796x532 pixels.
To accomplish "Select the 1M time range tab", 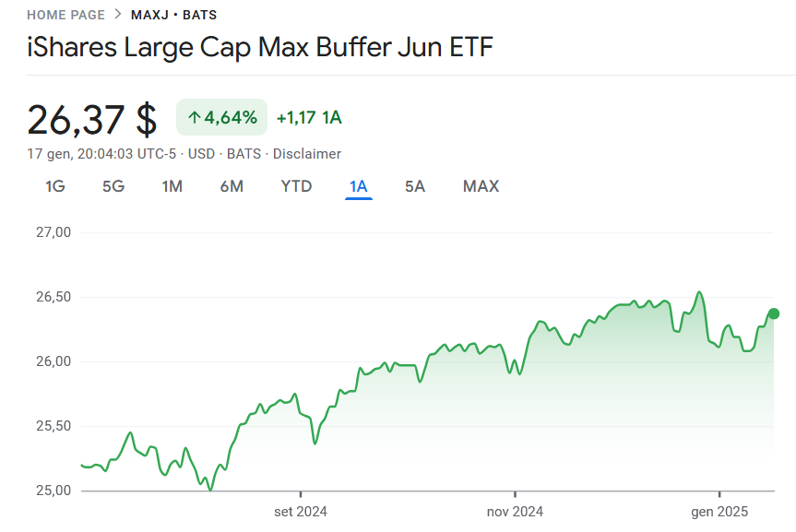I will [x=172, y=186].
